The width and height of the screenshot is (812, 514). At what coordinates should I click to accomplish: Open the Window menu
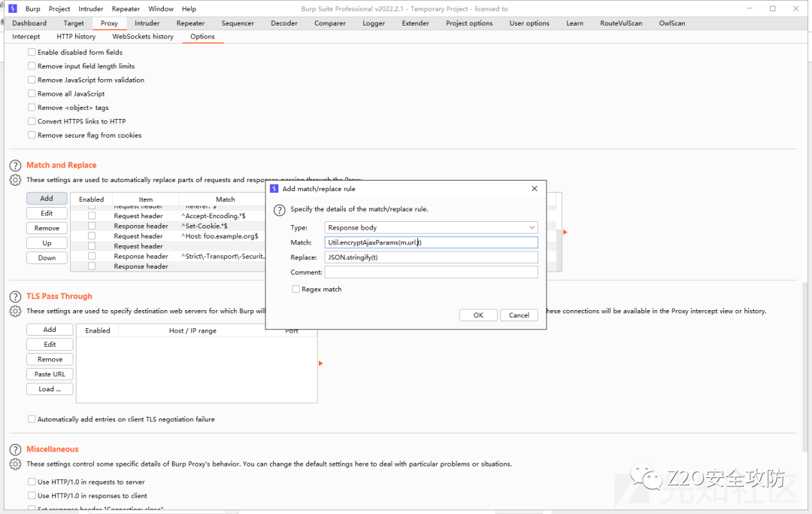coord(161,9)
